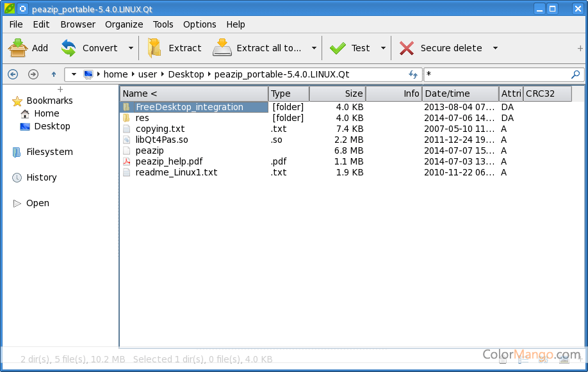Open the Help menu
Image resolution: width=588 pixels, height=372 pixels.
coord(236,24)
